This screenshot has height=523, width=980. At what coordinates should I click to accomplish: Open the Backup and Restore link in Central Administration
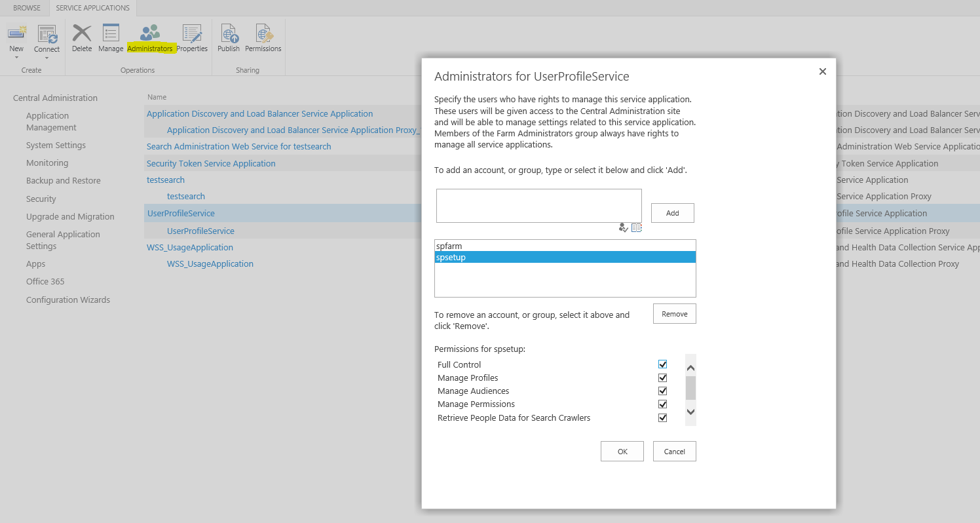point(62,180)
